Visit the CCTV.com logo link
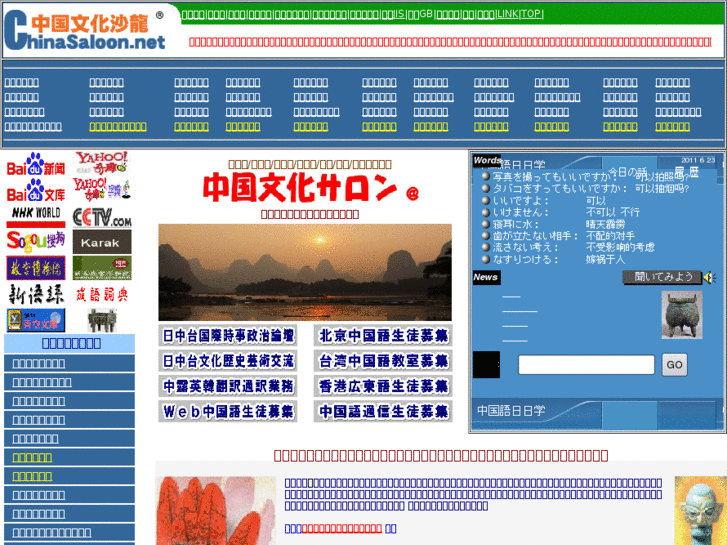This screenshot has width=727, height=545. pos(102,217)
